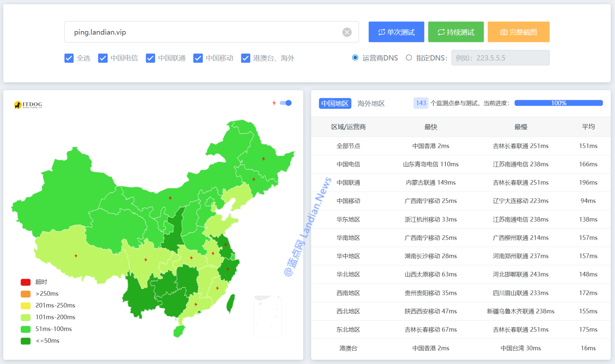Start a 单次测试 single test
Image resolution: width=615 pixels, height=364 pixels.
[396, 32]
